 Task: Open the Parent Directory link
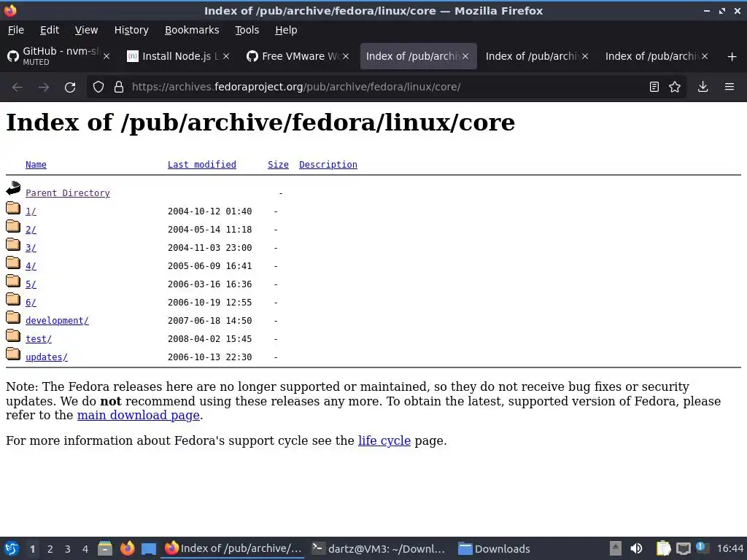(x=68, y=192)
